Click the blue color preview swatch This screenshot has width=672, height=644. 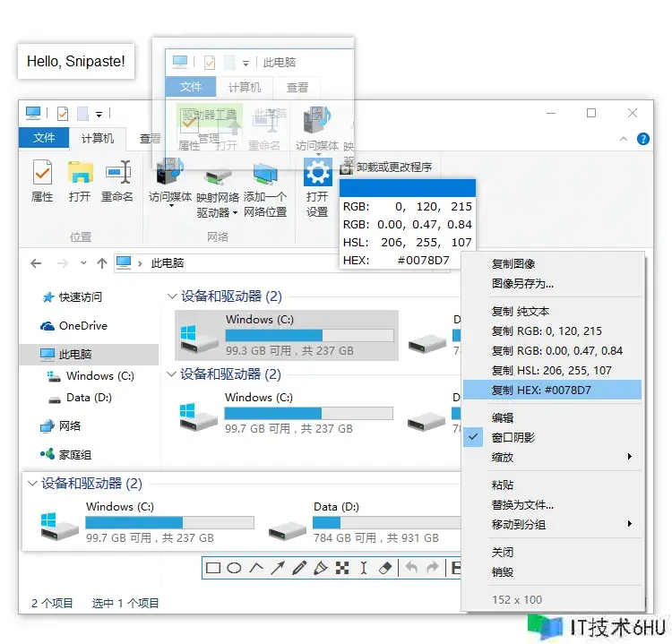pyautogui.click(x=407, y=188)
